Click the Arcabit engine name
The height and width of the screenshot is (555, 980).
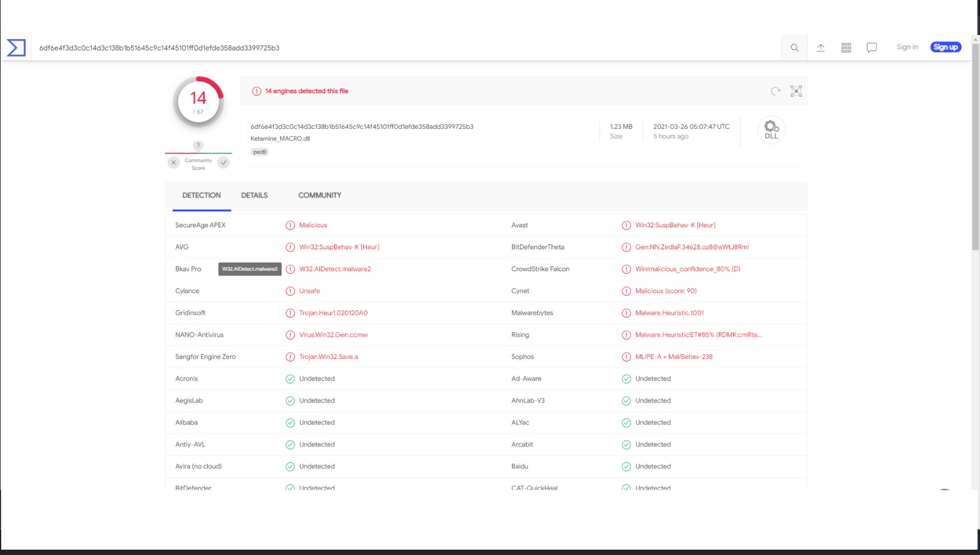(522, 445)
